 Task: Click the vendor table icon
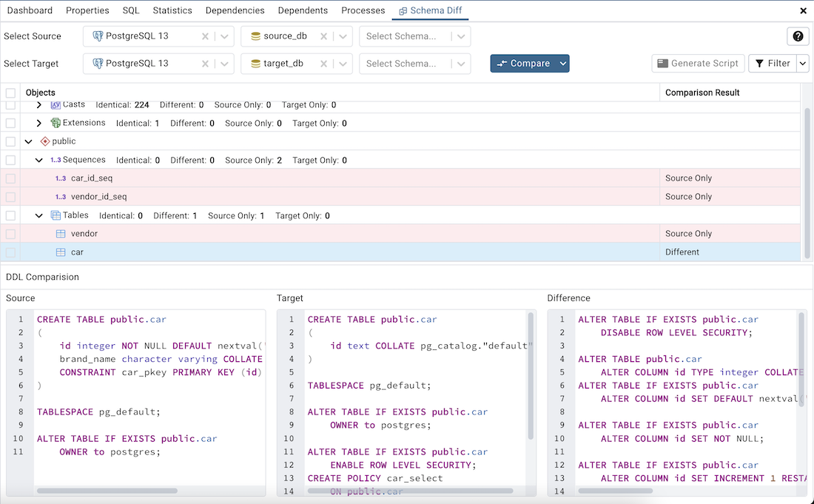point(60,233)
